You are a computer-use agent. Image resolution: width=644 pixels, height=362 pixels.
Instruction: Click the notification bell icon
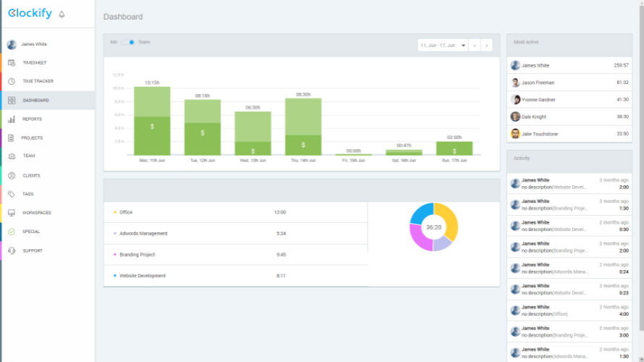[62, 14]
